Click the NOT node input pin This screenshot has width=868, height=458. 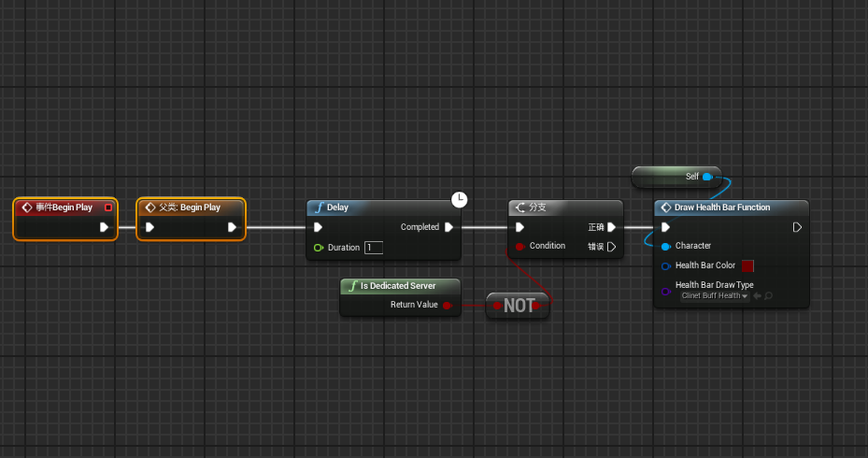[497, 305]
